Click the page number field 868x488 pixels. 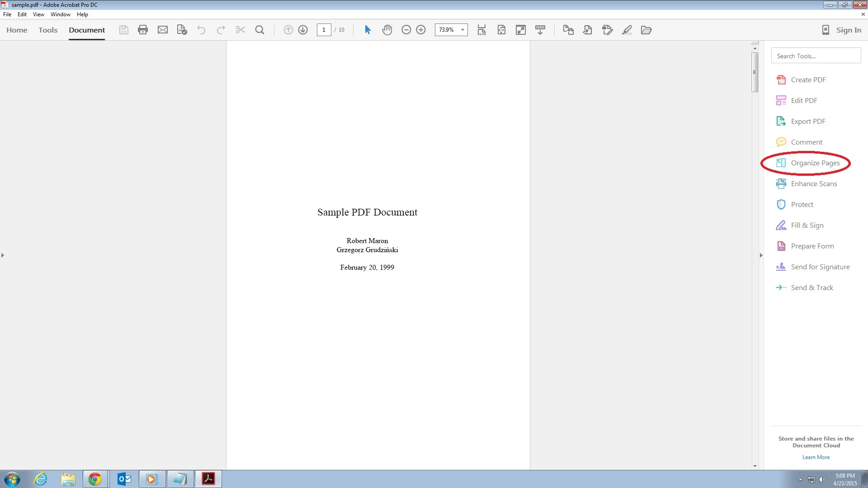324,30
